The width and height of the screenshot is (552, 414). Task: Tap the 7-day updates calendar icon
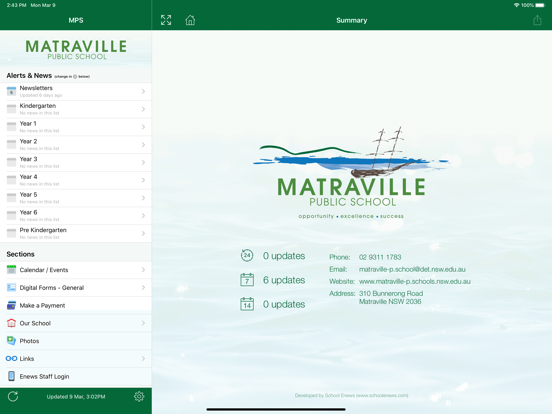[x=247, y=280]
